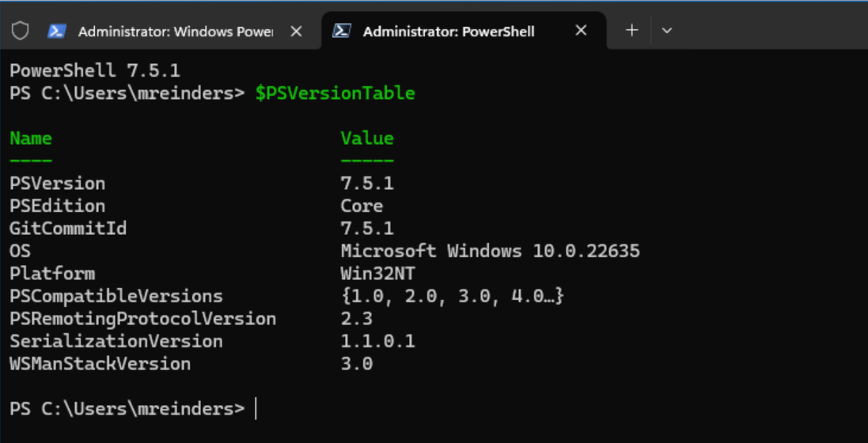Close the Administrator: Windows PowerShell tab
Viewport: 868px width, 443px height.
pyautogui.click(x=296, y=32)
